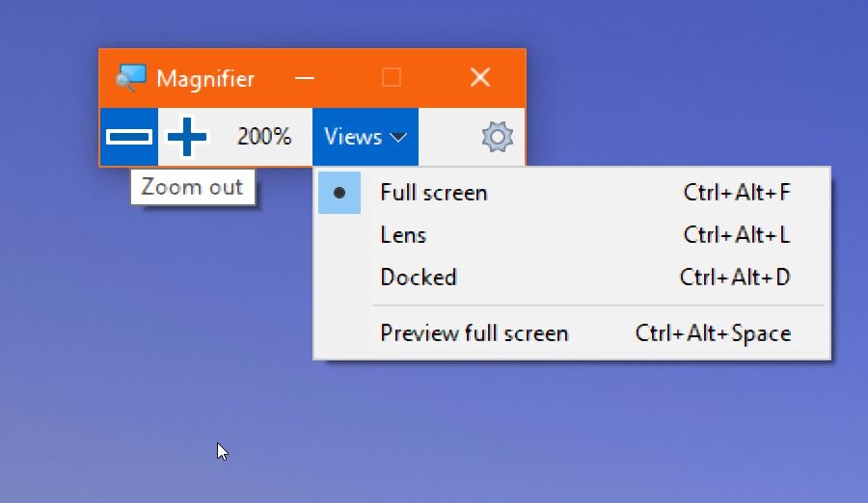Click the greyed-out maximize square button

[392, 77]
